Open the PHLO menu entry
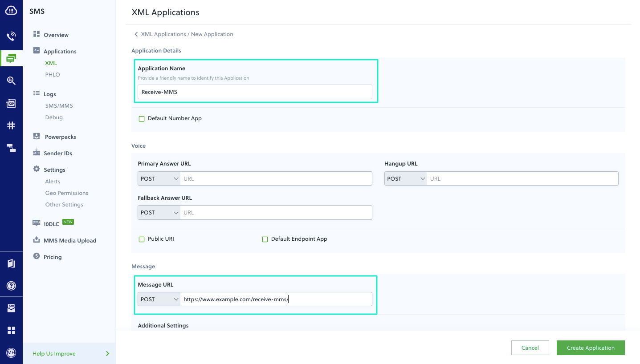 point(52,74)
